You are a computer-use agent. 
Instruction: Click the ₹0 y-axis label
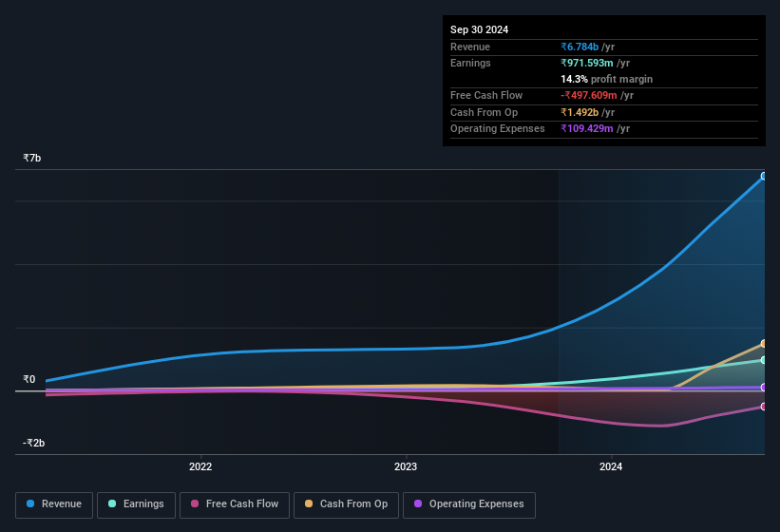tap(29, 379)
